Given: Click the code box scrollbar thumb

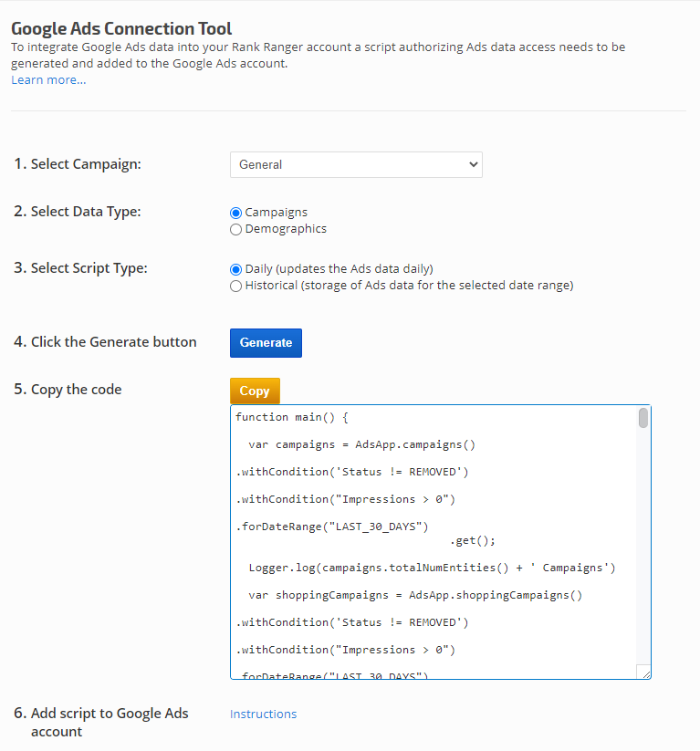Looking at the screenshot, I should tap(643, 419).
